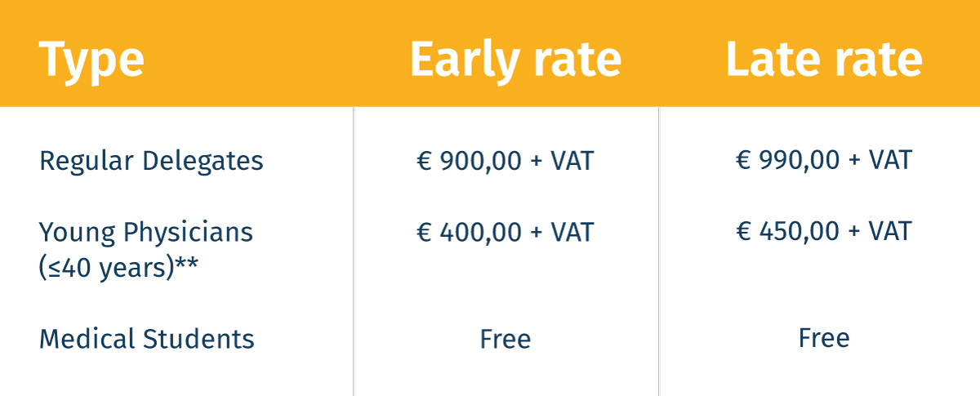Screen dimensions: 980x396
Task: Click the € 450,00 + VAT price
Action: (x=823, y=231)
